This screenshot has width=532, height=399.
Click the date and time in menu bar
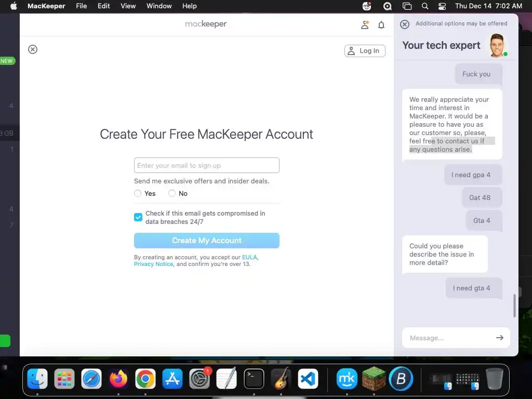488,6
